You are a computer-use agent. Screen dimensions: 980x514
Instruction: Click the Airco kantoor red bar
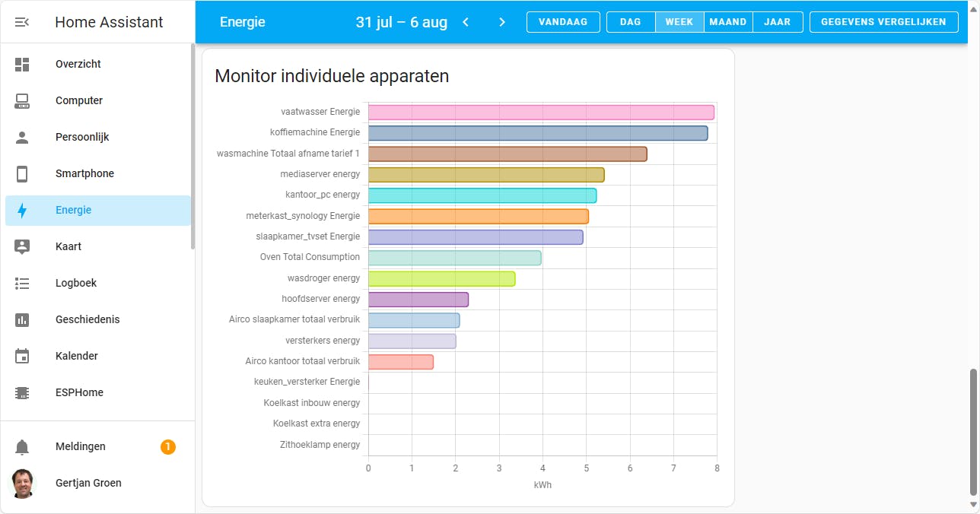(401, 362)
